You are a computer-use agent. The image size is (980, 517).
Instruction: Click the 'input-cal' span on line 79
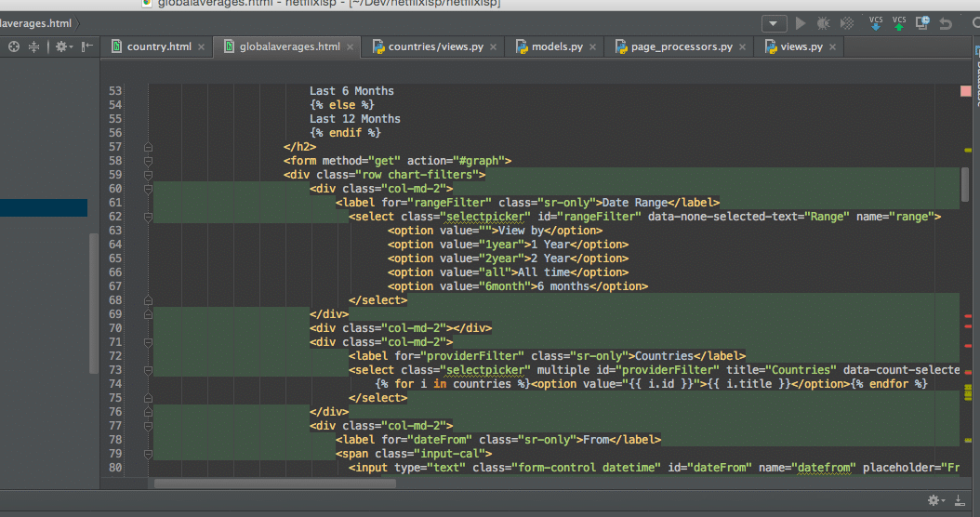click(x=414, y=454)
